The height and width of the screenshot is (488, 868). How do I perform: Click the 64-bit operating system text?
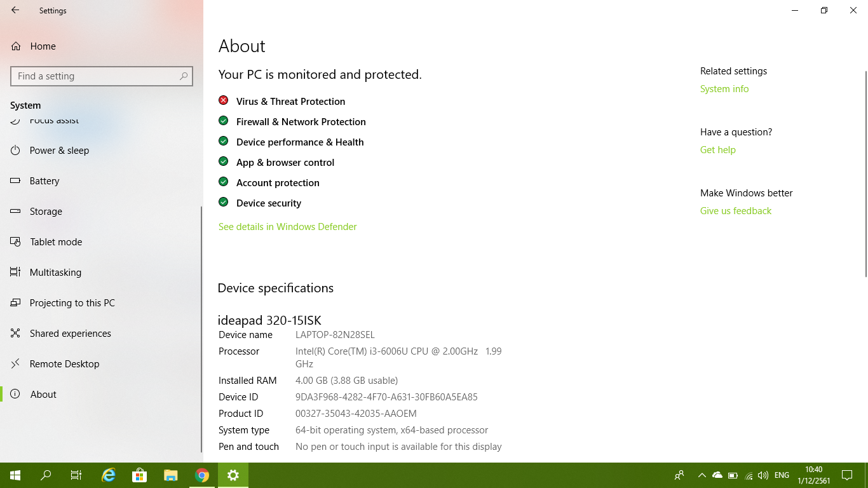391,430
